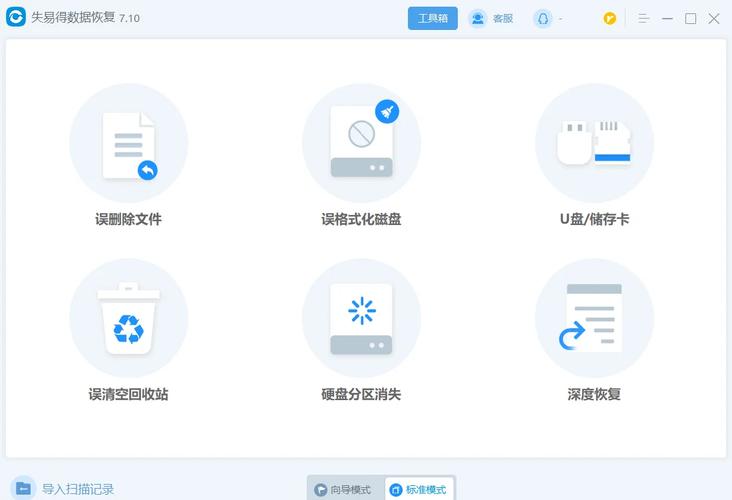The image size is (732, 500).
Task: Close the data recovery window
Action: pyautogui.click(x=714, y=19)
